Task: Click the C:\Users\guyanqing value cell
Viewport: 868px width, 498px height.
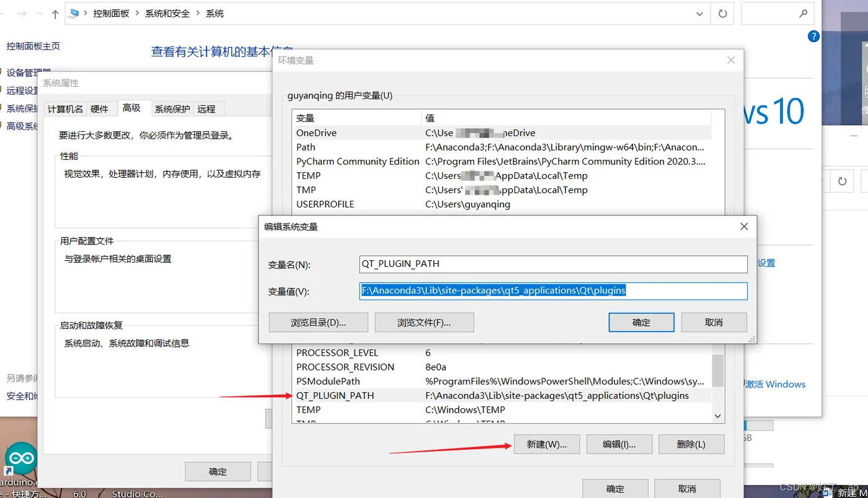Action: (x=467, y=204)
